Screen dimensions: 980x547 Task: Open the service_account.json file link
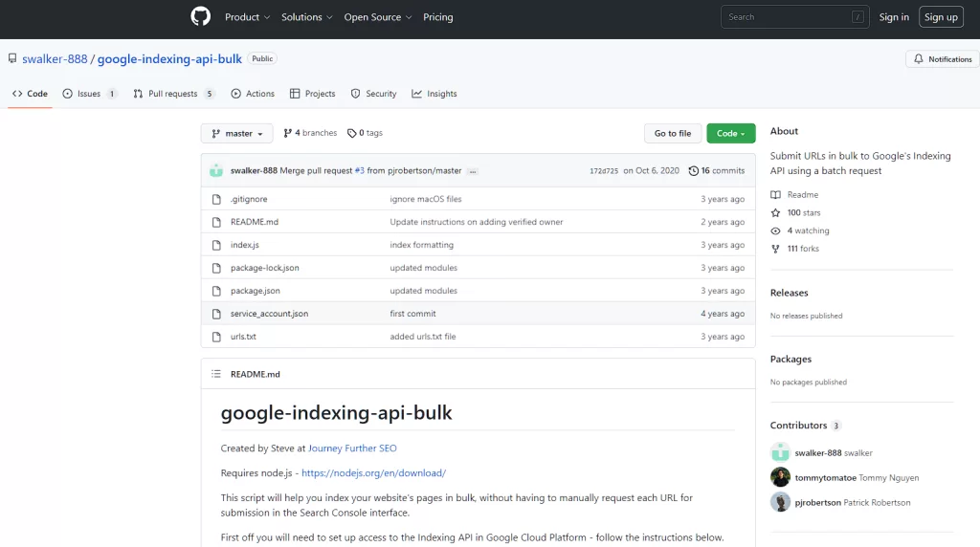click(x=269, y=314)
